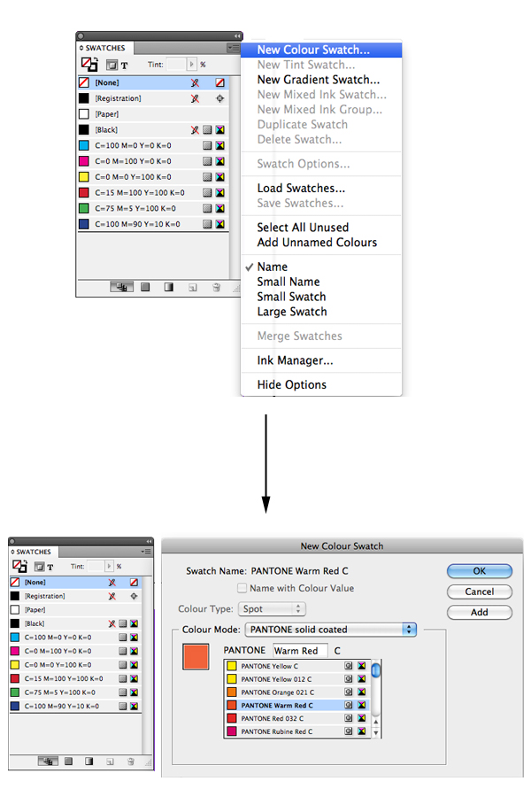The image size is (531, 812).
Task: Select PANTONE Yellow 012 C swatch
Action: 297,679
